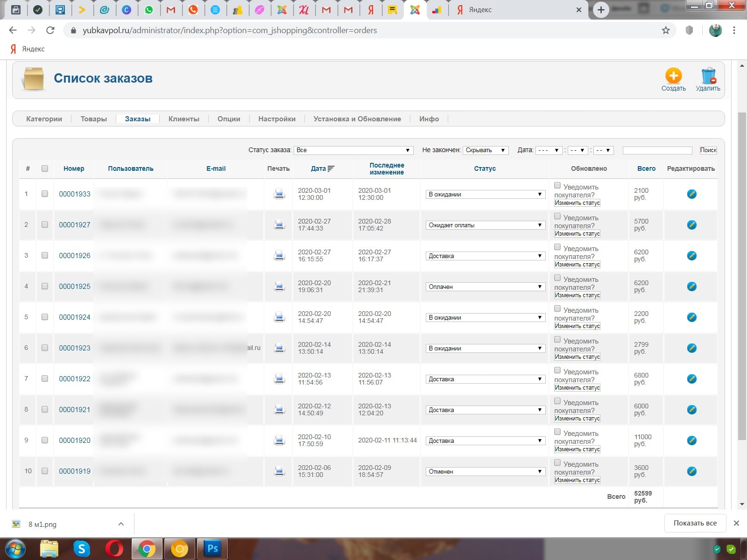Click the Удалить trash bin icon
Screen dimensions: 747x560
[708, 76]
